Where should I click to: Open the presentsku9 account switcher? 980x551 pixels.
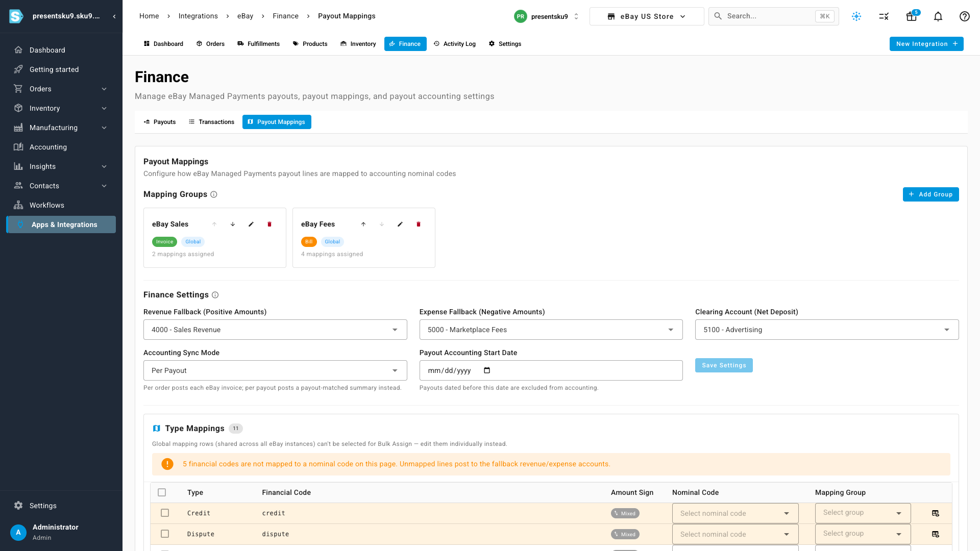547,16
